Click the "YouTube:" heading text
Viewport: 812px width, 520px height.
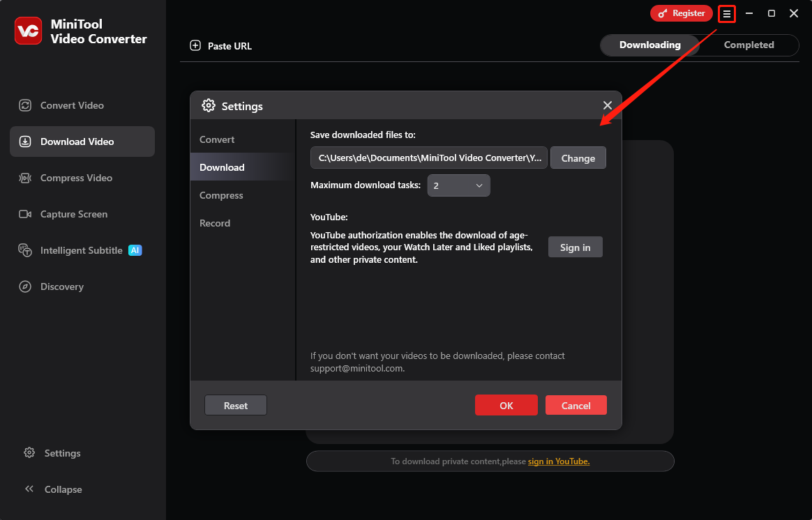[329, 217]
